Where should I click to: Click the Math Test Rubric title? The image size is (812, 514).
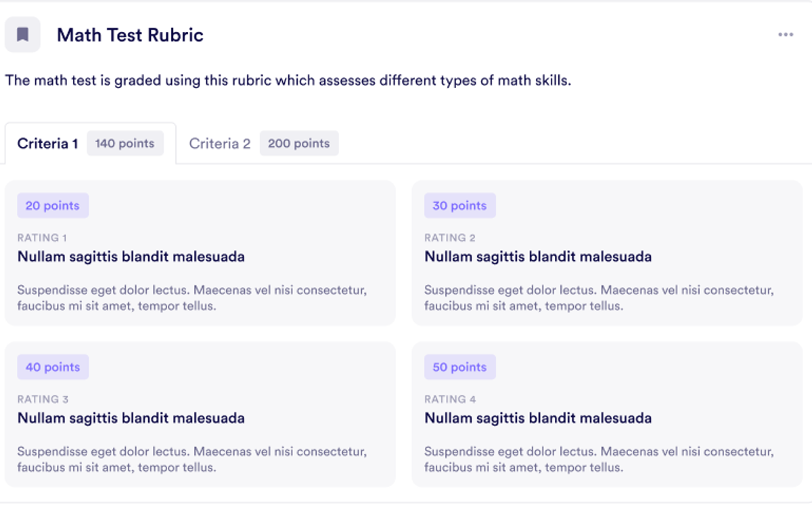pos(130,35)
